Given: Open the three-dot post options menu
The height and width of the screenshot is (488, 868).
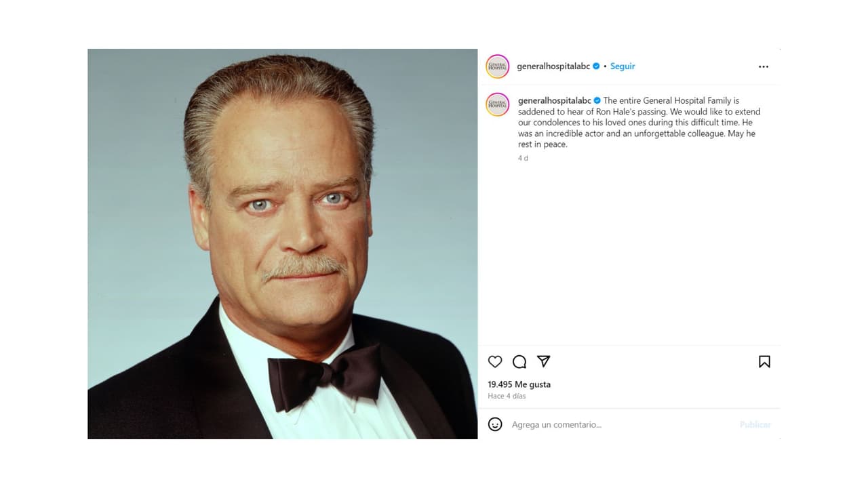Looking at the screenshot, I should [764, 66].
